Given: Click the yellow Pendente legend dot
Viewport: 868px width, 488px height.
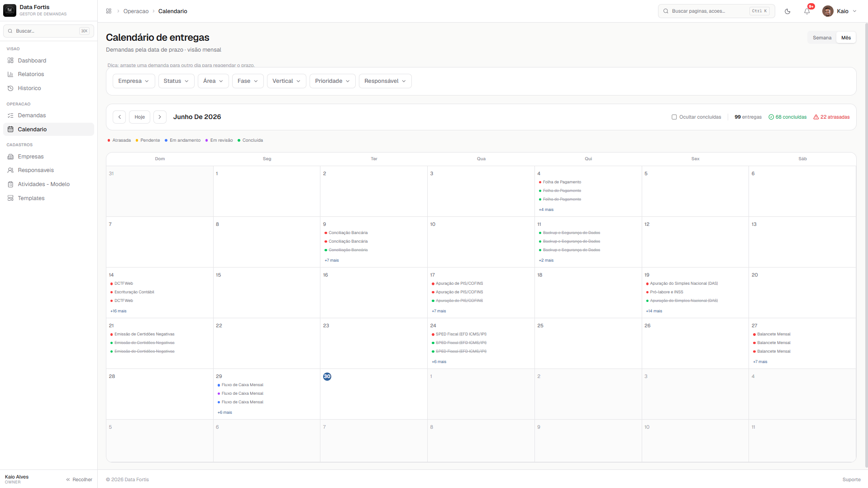Looking at the screenshot, I should [137, 140].
